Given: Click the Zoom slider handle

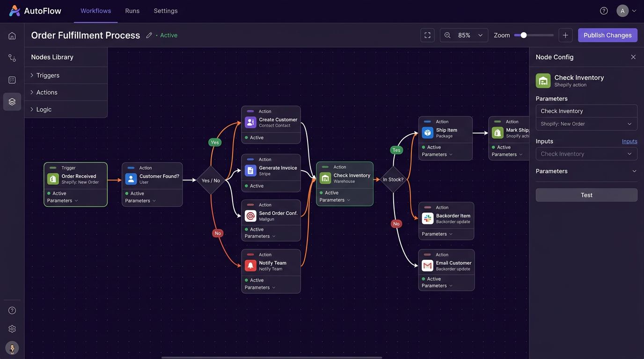Looking at the screenshot, I should coord(524,36).
